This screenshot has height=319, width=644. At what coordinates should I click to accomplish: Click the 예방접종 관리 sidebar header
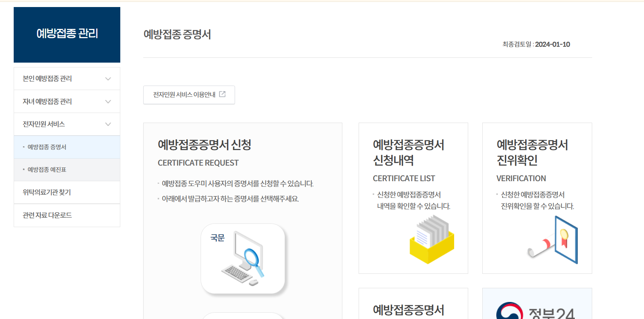coord(67,34)
